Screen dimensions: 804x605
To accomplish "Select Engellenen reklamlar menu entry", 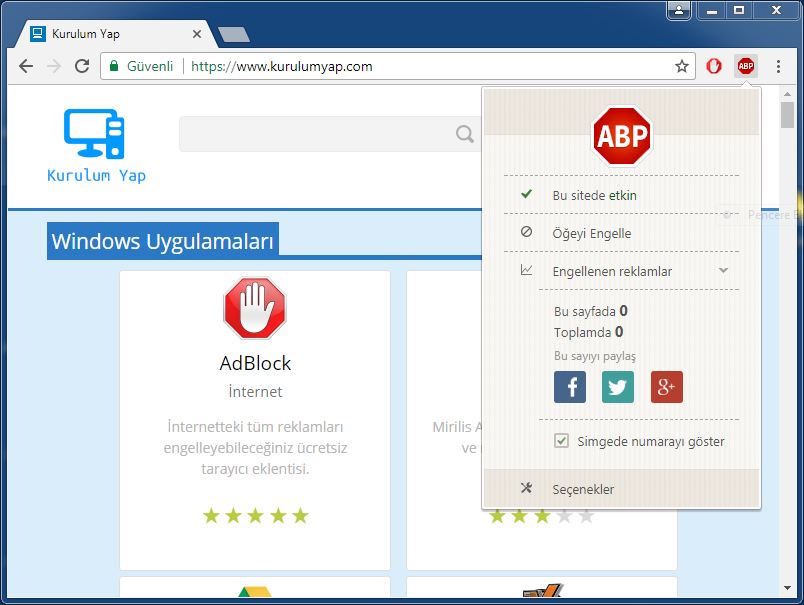I will click(x=622, y=271).
